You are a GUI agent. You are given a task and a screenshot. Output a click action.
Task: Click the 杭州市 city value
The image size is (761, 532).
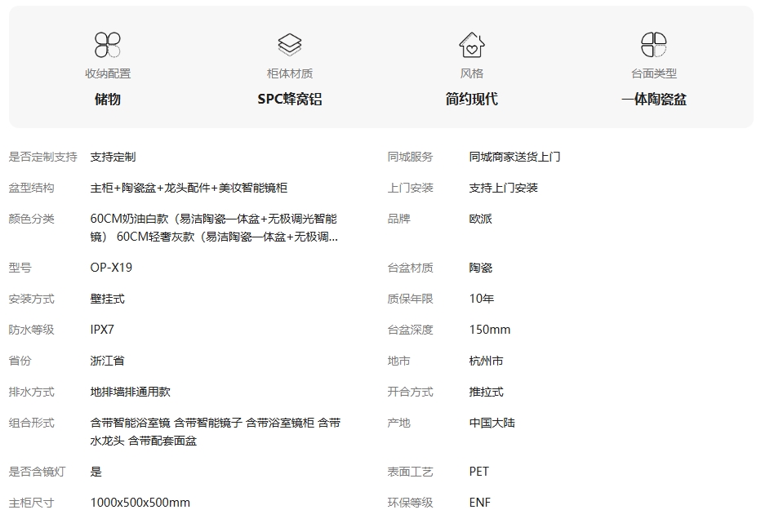click(x=486, y=361)
